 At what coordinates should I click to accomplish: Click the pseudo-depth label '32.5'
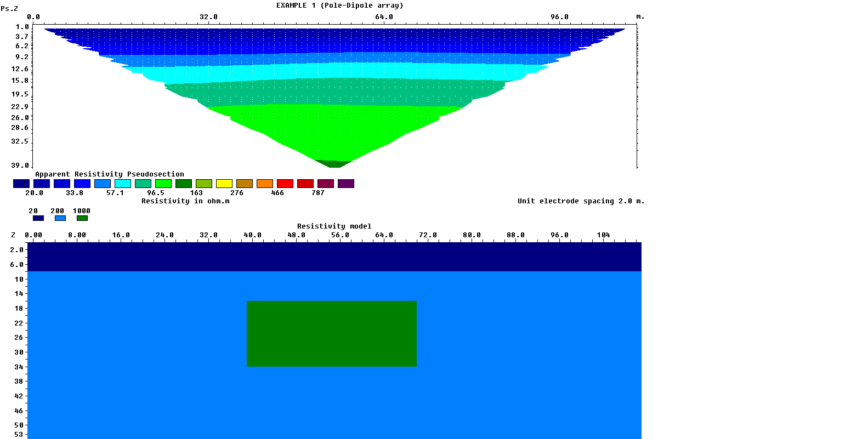click(x=20, y=141)
